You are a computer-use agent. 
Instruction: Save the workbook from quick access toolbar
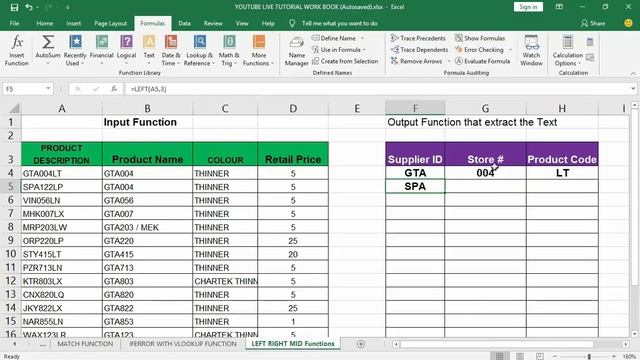pyautogui.click(x=14, y=7)
